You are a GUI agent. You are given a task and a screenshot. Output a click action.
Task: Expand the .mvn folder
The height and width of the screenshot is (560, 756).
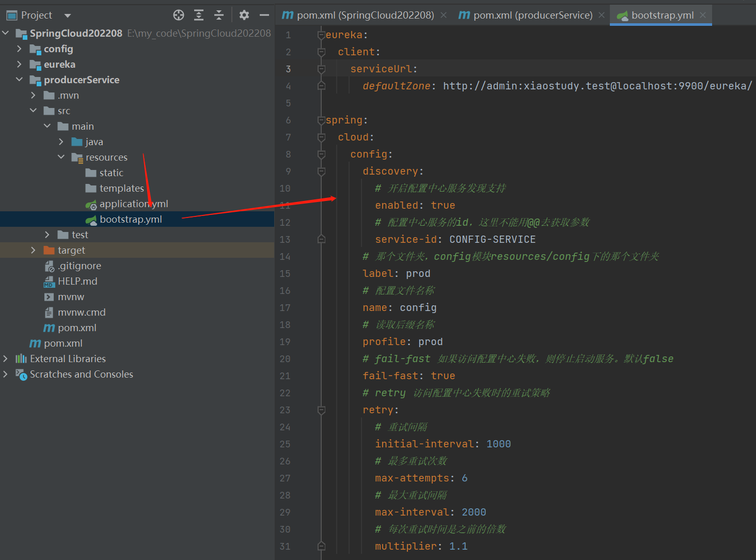(34, 95)
